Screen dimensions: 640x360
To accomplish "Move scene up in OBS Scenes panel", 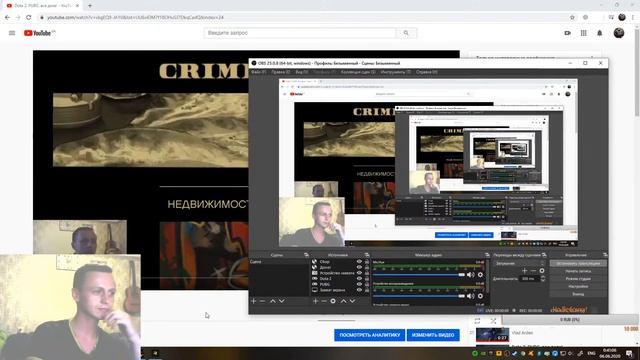I will (273, 301).
